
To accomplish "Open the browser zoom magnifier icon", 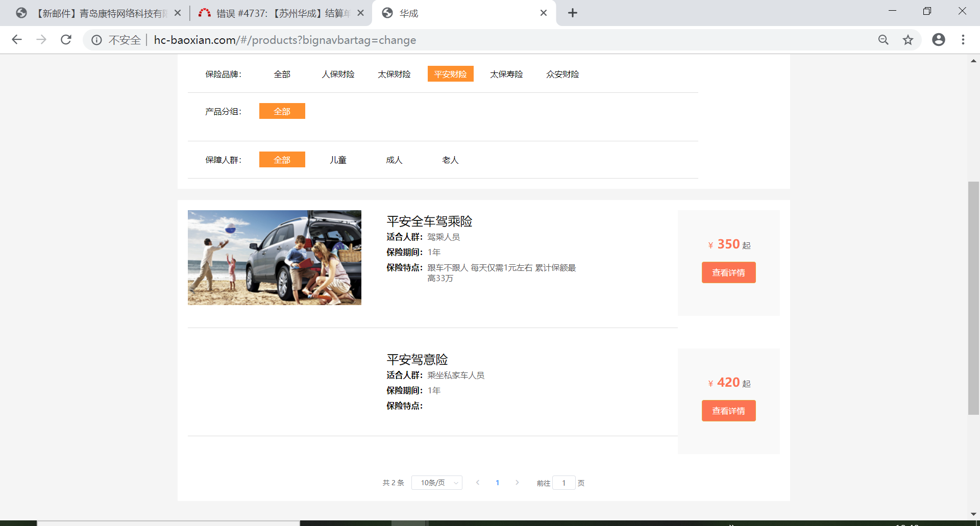I will (x=883, y=40).
